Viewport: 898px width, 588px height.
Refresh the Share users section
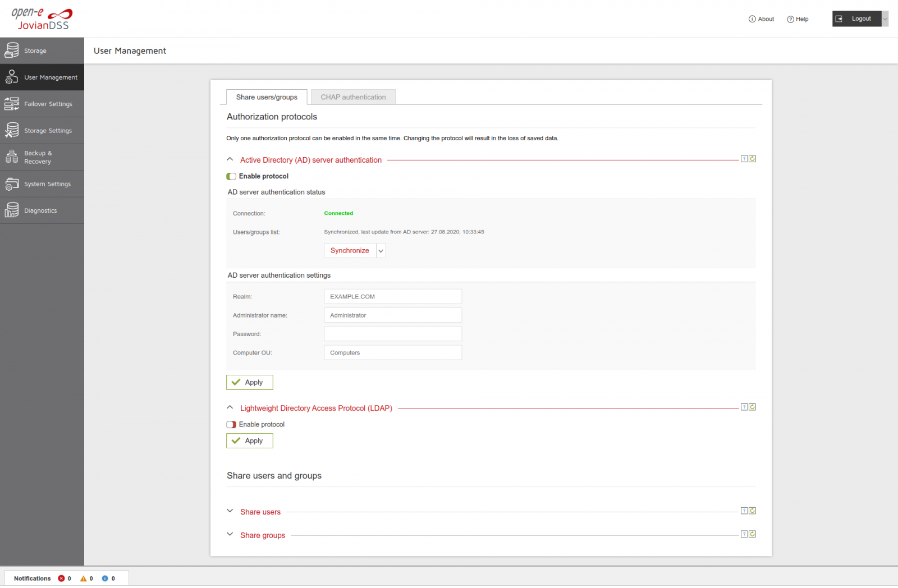pyautogui.click(x=753, y=511)
